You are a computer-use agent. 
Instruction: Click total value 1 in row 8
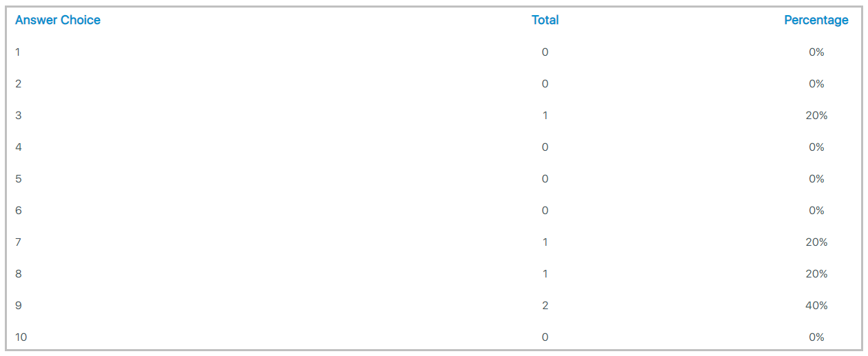tap(545, 273)
